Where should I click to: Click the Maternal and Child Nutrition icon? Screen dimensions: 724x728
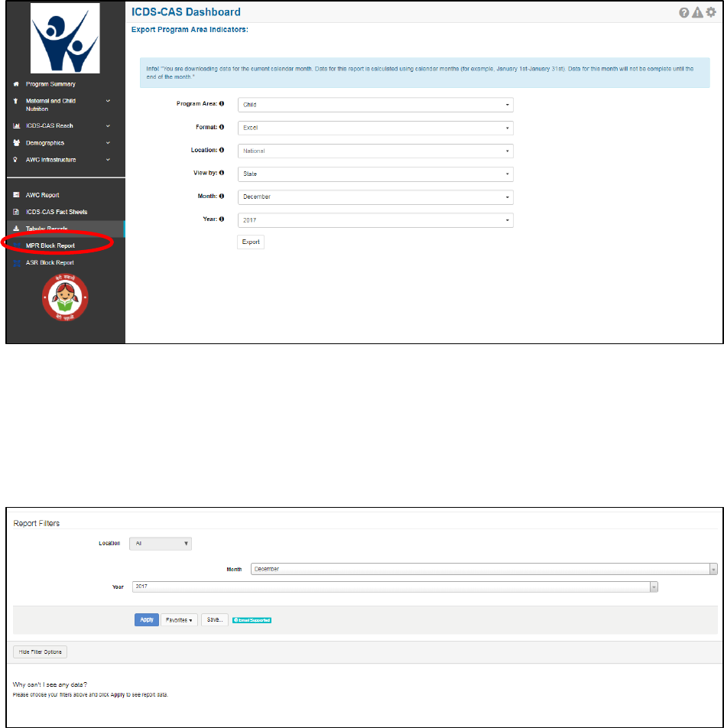(16, 101)
